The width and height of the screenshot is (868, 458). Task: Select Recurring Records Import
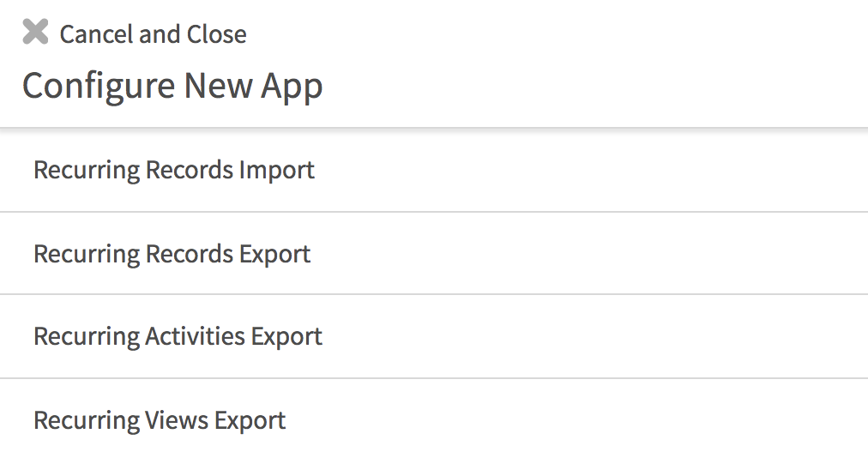(x=174, y=170)
